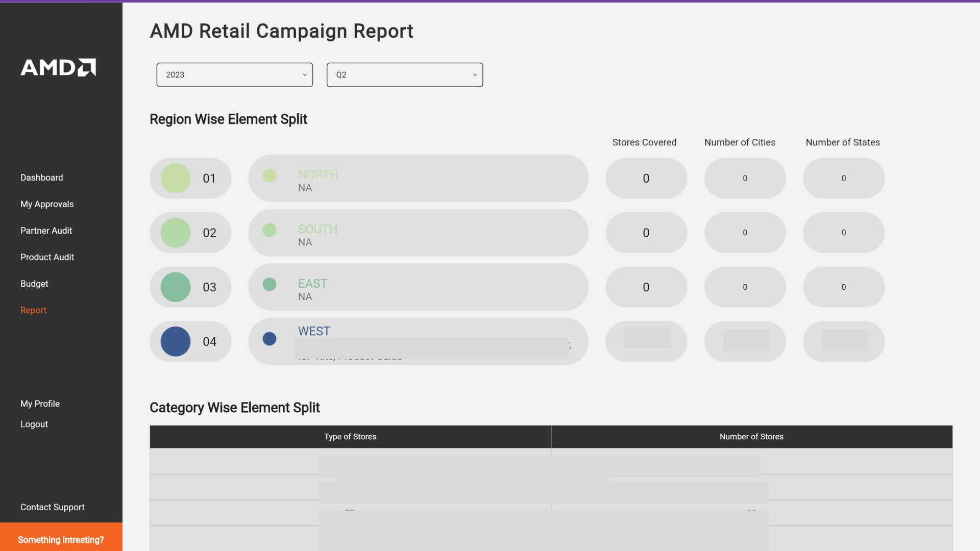Click Number of States value for SOUTH
The width and height of the screenshot is (980, 551).
tap(844, 233)
